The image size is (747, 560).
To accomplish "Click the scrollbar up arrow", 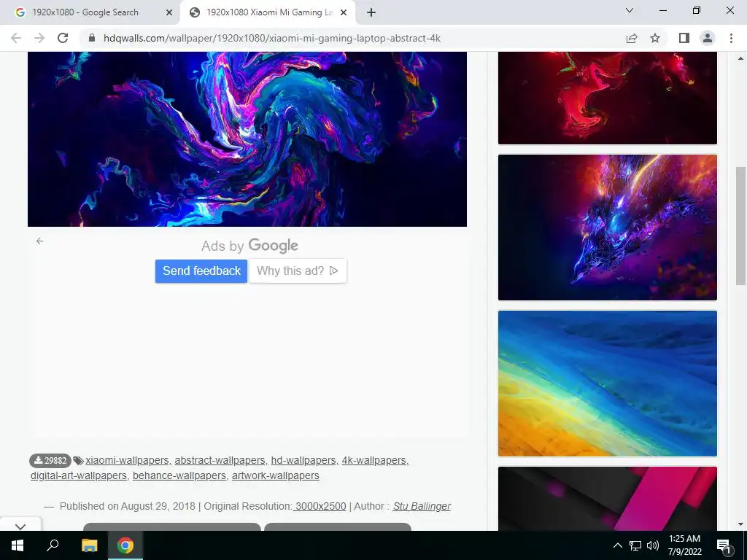I will pos(741,58).
